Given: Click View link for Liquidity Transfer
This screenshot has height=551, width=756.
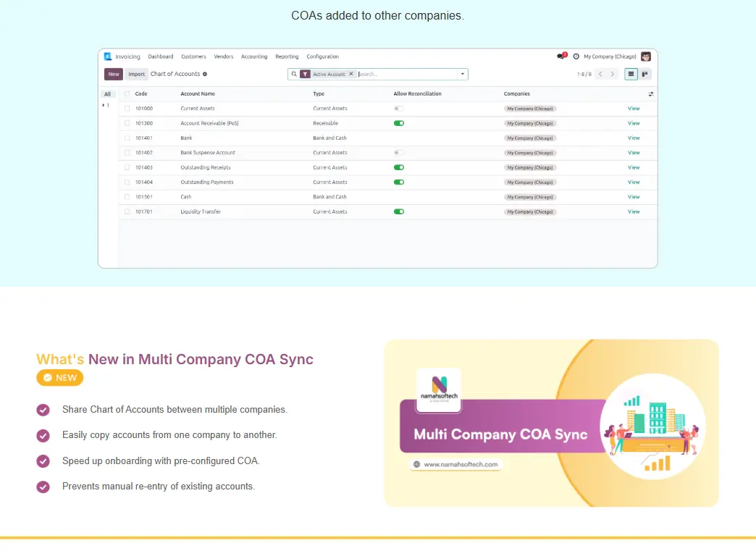Looking at the screenshot, I should (x=634, y=211).
